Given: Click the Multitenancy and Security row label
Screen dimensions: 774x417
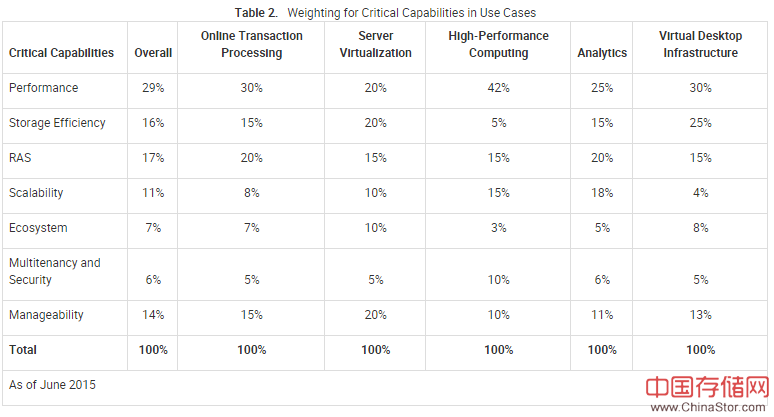Looking at the screenshot, I should pos(55,271).
